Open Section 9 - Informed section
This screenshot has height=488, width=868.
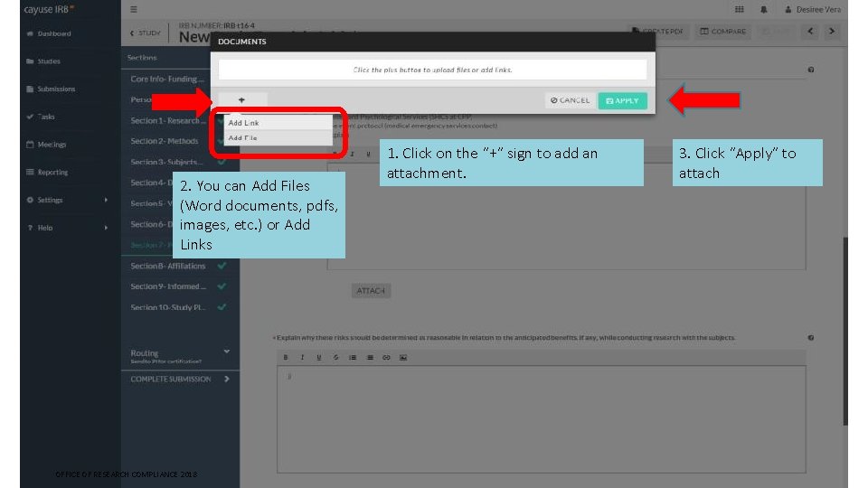pyautogui.click(x=168, y=286)
